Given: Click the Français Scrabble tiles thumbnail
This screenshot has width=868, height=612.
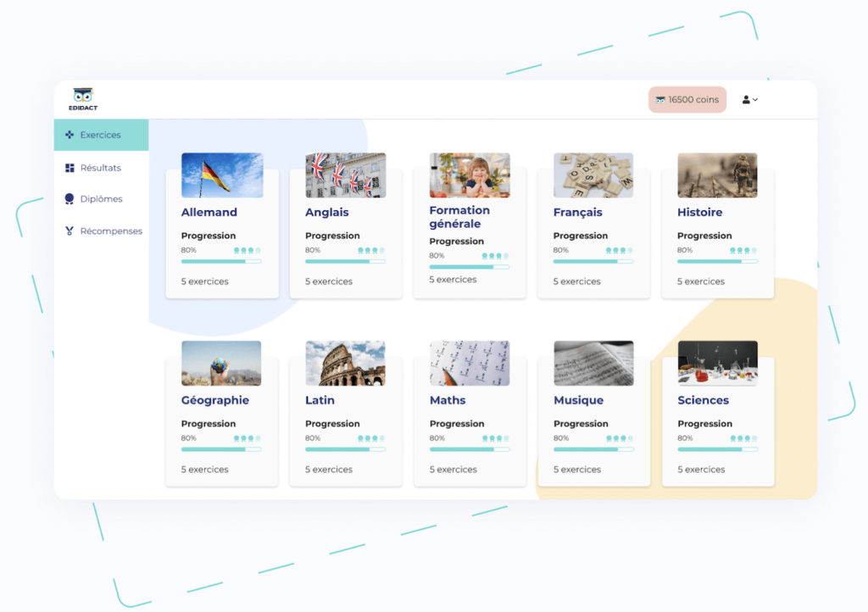Looking at the screenshot, I should 593,175.
